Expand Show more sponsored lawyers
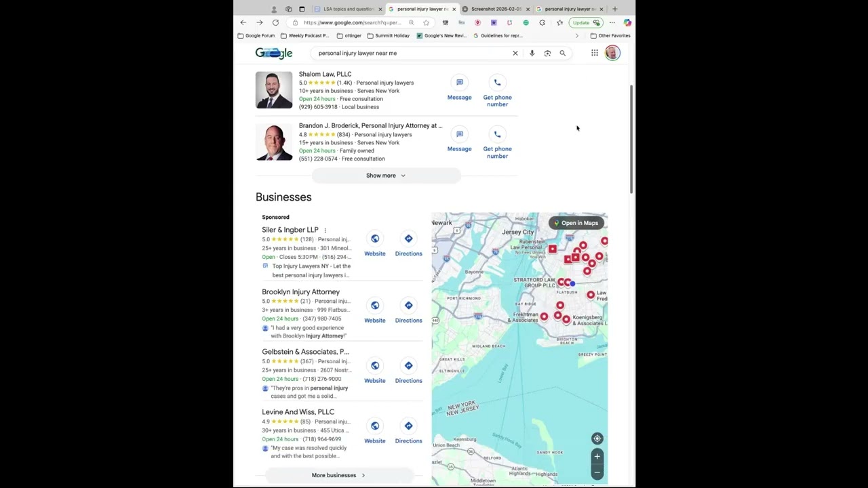The height and width of the screenshot is (488, 868). pyautogui.click(x=386, y=176)
